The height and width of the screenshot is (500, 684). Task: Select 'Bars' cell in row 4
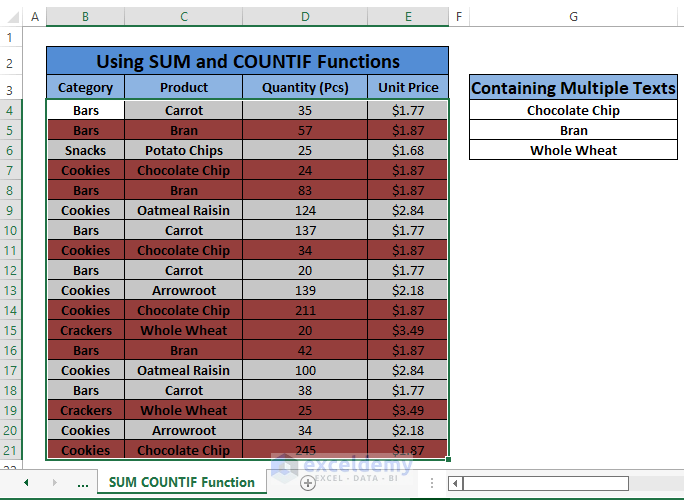[86, 110]
